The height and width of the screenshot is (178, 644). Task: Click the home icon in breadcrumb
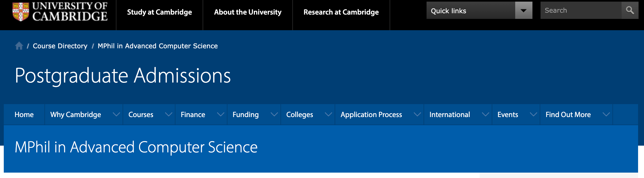tap(19, 46)
